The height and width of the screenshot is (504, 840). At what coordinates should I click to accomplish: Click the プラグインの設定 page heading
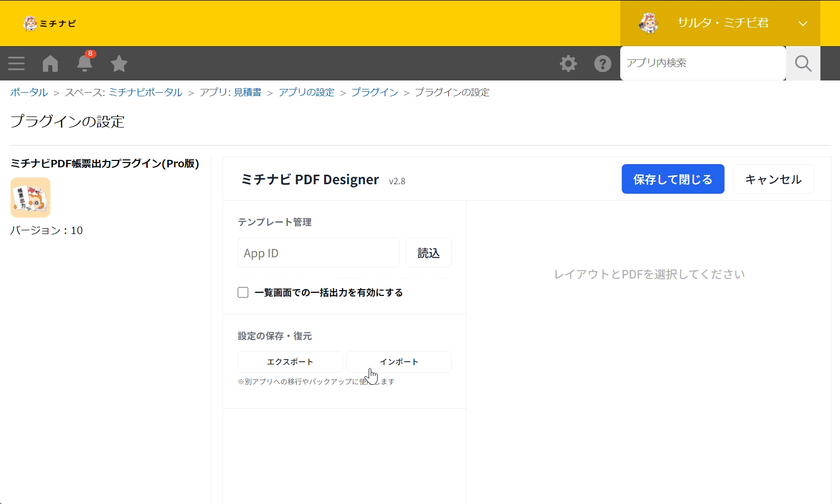coord(67,121)
